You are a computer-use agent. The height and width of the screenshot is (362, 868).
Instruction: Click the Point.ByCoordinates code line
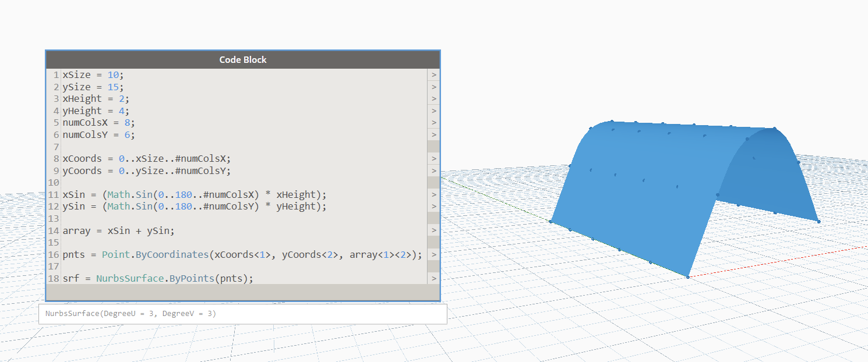tap(242, 254)
